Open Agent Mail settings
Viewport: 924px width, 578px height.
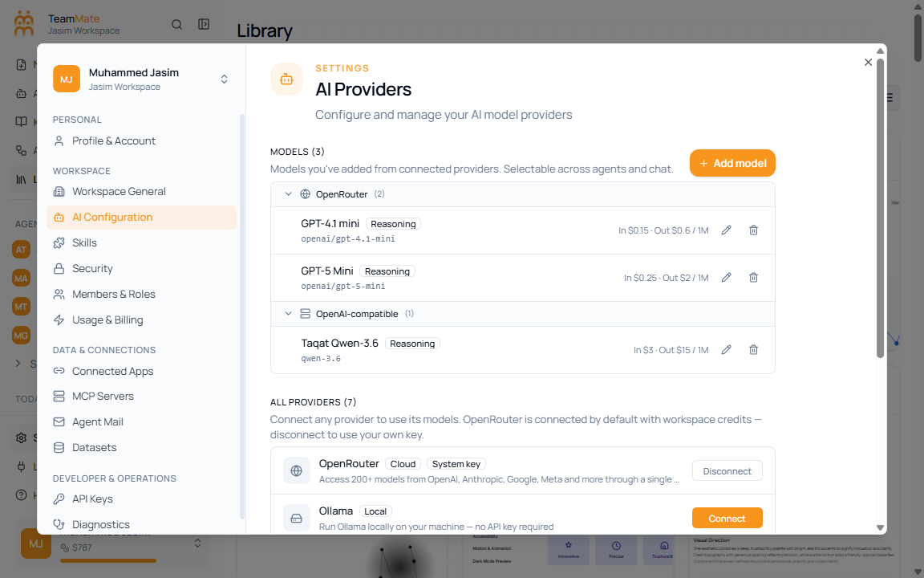(141, 421)
